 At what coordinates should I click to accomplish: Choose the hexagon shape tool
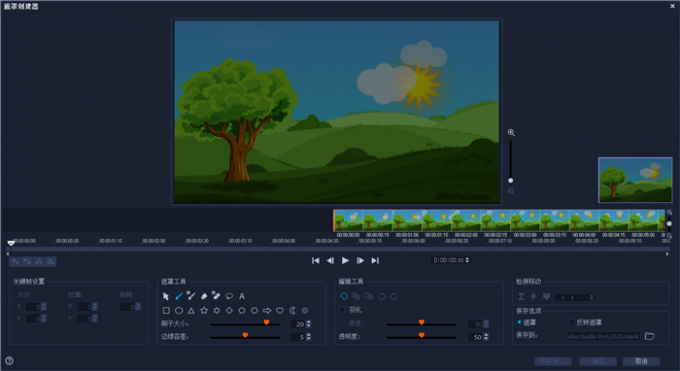pos(255,311)
